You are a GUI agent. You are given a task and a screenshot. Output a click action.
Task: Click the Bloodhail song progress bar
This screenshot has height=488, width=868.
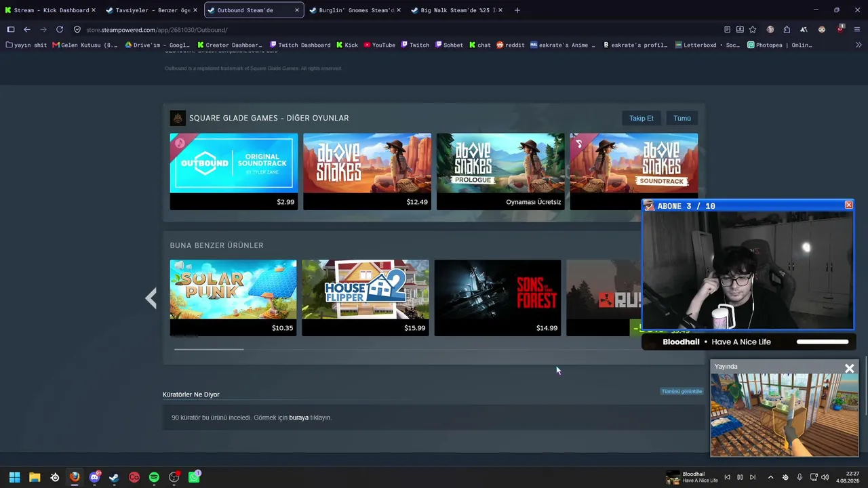823,342
